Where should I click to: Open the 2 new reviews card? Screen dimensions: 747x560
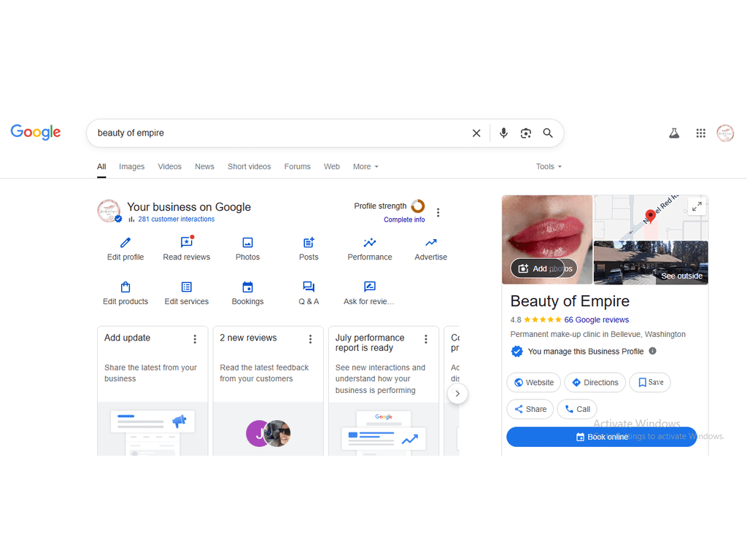coord(268,391)
